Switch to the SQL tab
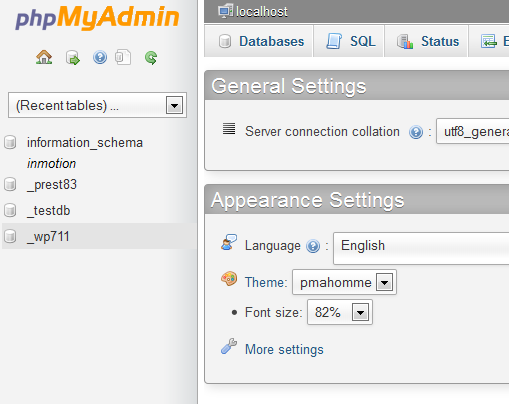Screen dimensions: 509x404 coord(350,41)
